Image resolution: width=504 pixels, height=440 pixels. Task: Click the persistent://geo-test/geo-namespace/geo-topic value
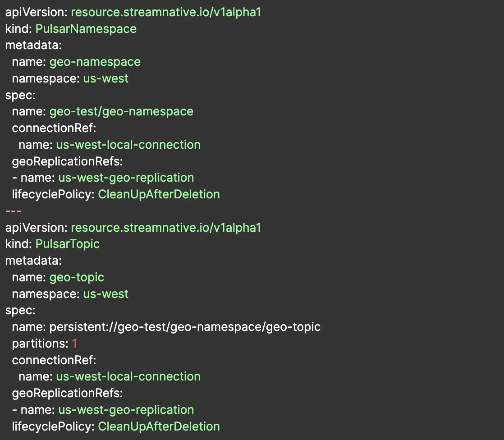(185, 327)
